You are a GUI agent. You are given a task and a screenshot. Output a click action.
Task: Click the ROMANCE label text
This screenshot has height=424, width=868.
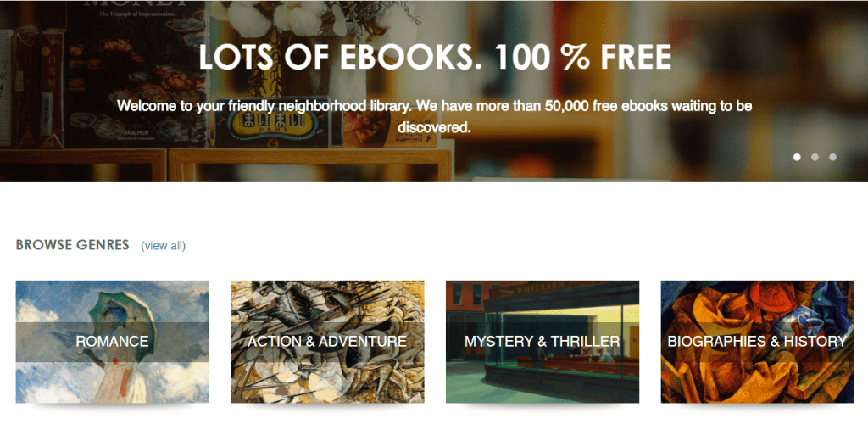coord(113,342)
